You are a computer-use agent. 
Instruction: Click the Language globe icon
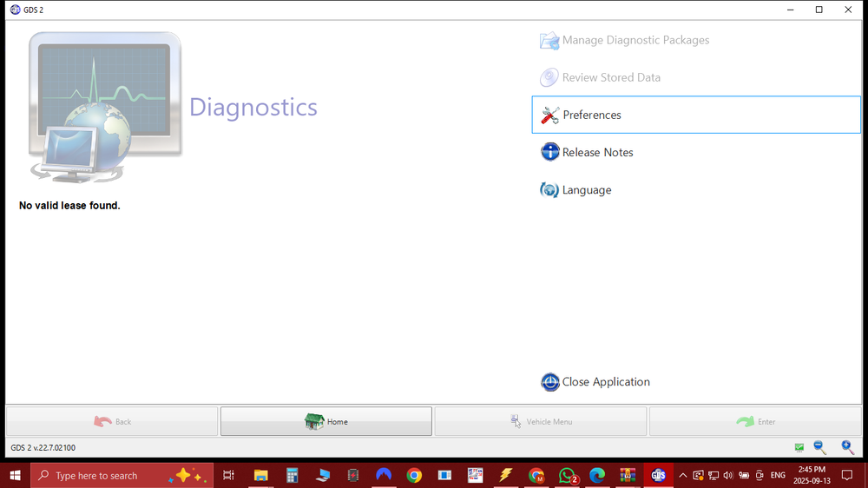(x=549, y=190)
